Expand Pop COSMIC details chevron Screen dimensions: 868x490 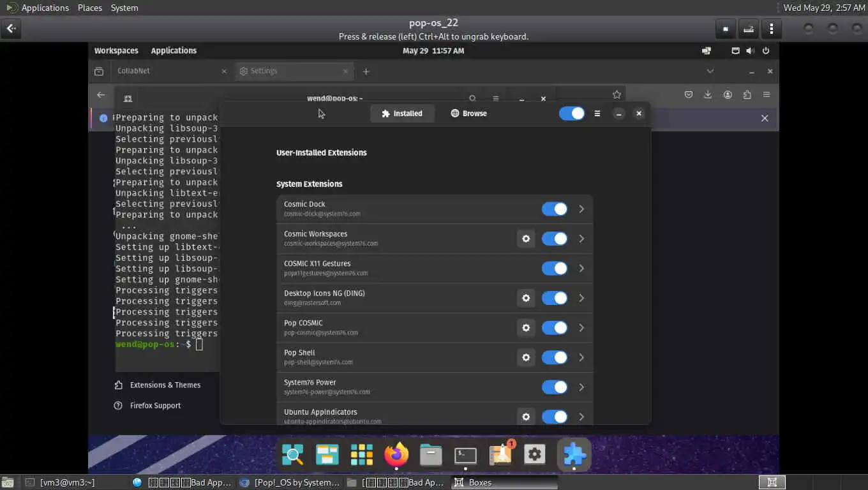tap(581, 328)
